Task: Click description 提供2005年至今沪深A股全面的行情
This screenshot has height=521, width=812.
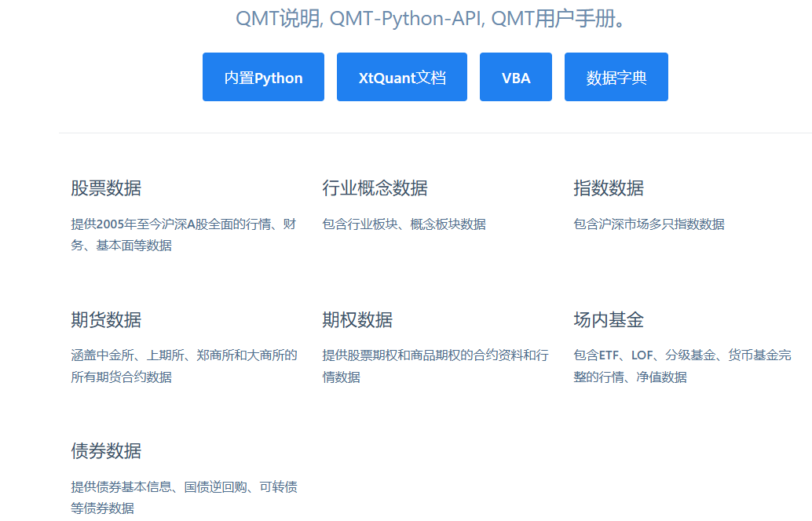Action: click(184, 235)
